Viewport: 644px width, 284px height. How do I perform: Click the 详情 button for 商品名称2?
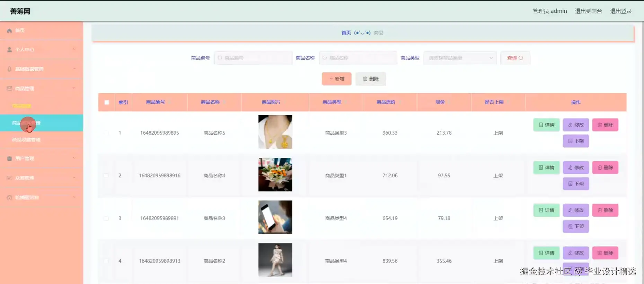[546, 253]
